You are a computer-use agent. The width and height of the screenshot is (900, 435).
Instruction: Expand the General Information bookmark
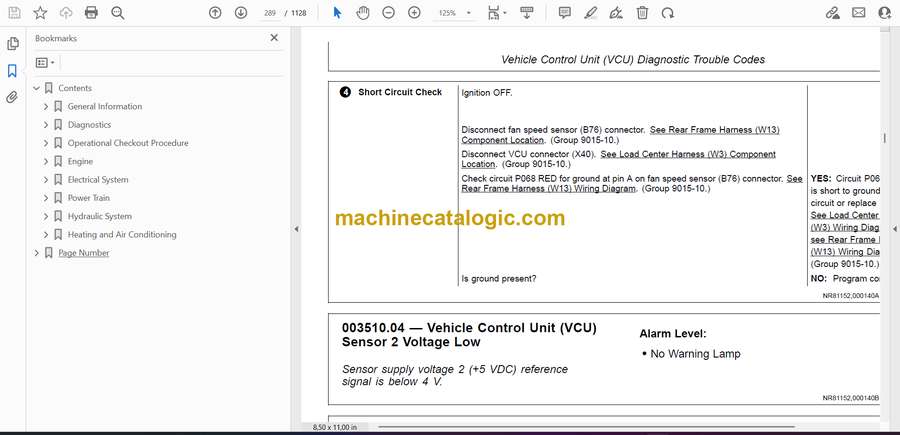pos(46,107)
